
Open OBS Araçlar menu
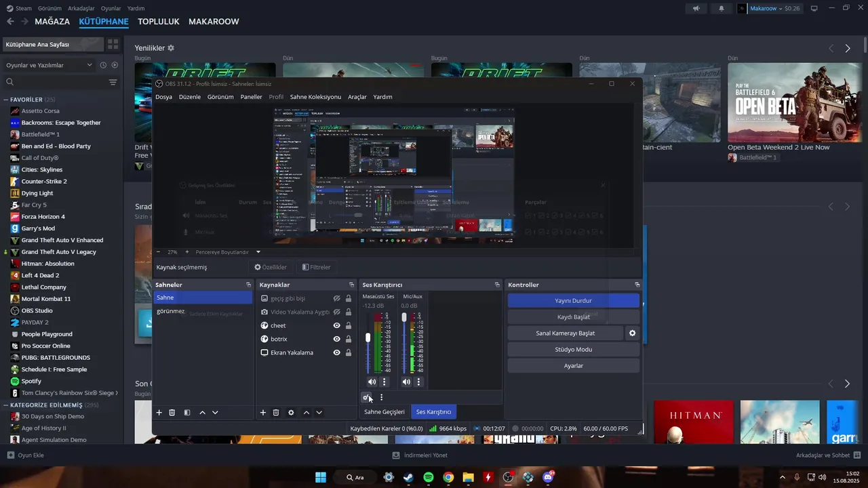pos(357,97)
